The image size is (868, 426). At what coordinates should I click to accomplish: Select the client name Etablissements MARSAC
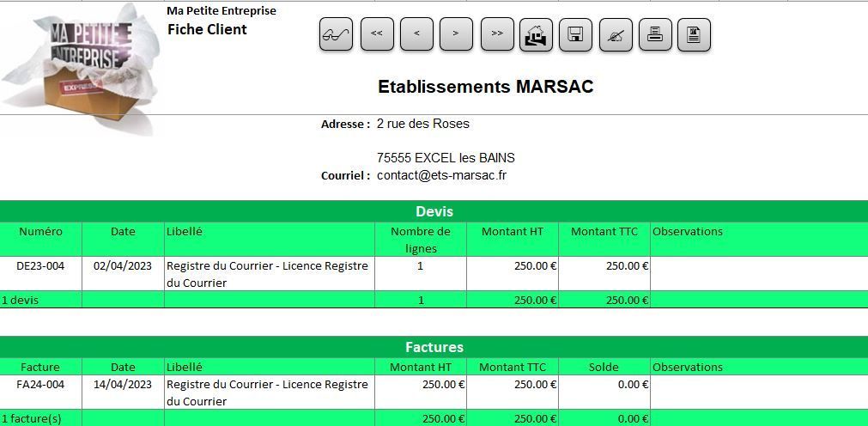pos(485,87)
